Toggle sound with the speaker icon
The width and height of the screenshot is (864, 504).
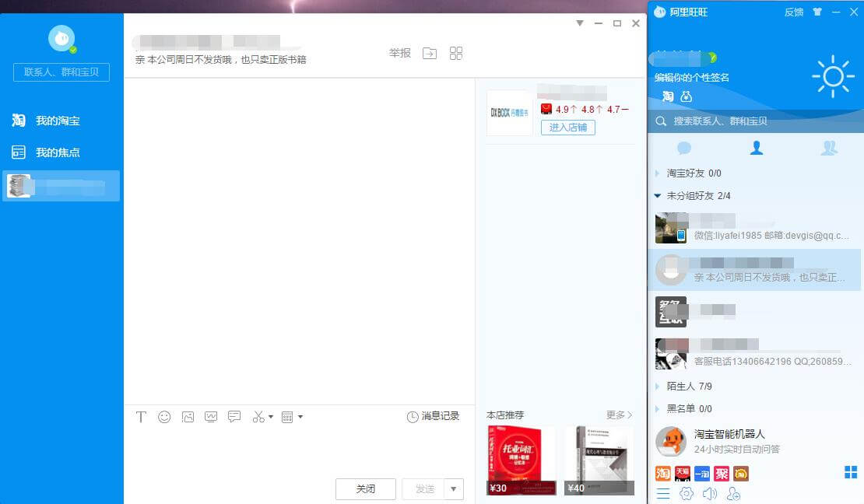coord(710,494)
